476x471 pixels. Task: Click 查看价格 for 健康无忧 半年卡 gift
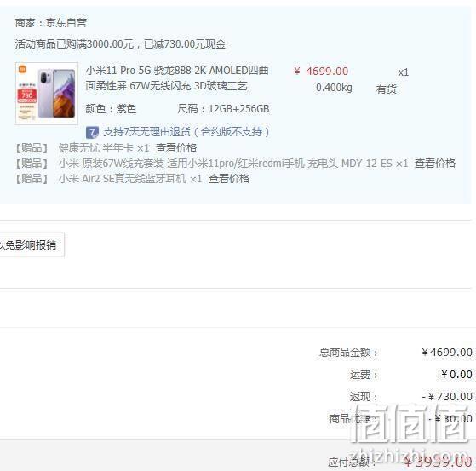click(x=176, y=148)
